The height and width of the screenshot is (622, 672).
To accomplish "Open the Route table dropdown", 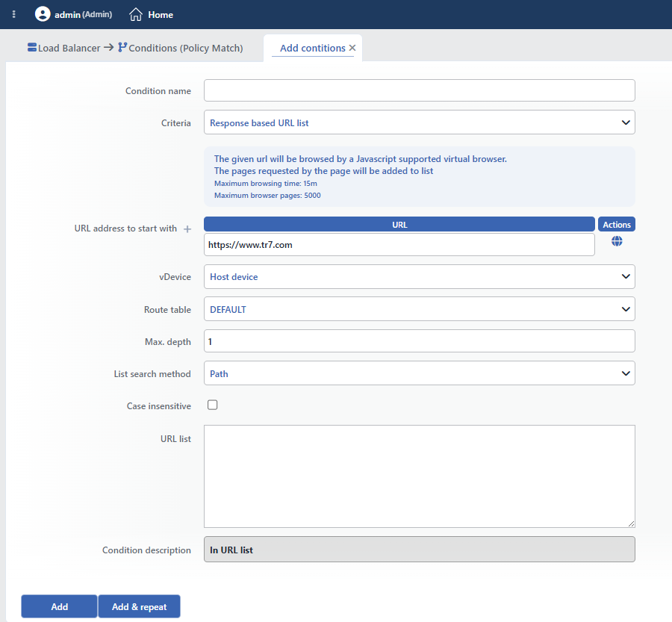I will click(x=419, y=309).
